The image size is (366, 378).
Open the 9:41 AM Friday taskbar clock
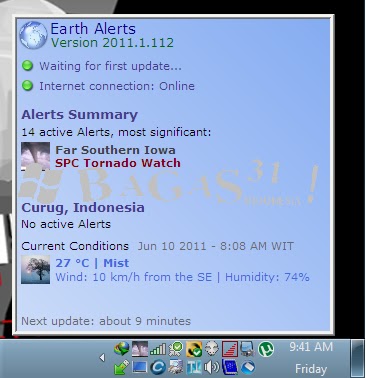tap(311, 358)
